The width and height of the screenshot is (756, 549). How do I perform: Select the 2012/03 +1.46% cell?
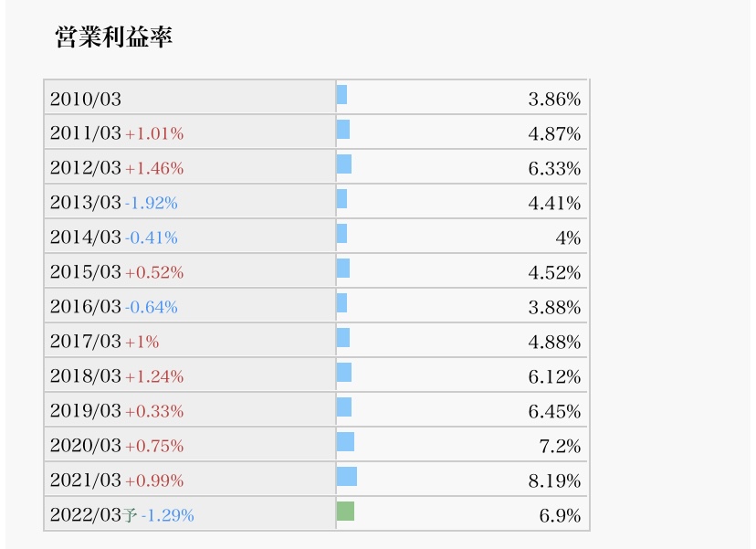pos(190,167)
